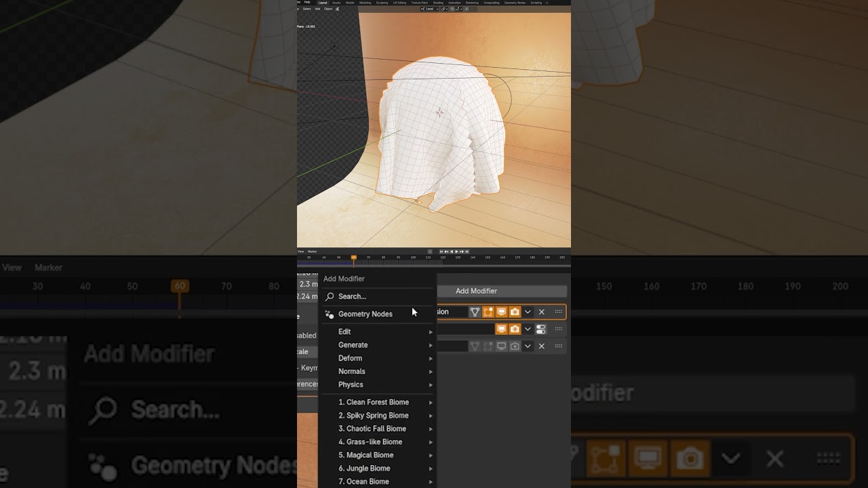The image size is (868, 488).
Task: Open the 5. Magical Biome submenu
Action: click(377, 455)
